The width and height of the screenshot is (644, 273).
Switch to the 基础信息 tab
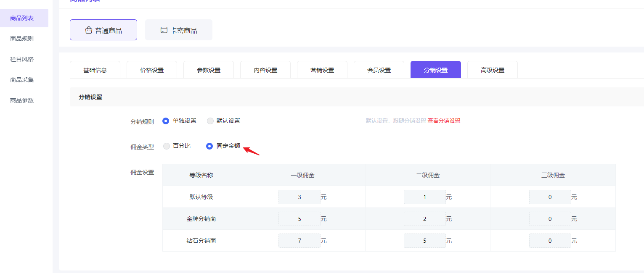[x=95, y=70]
